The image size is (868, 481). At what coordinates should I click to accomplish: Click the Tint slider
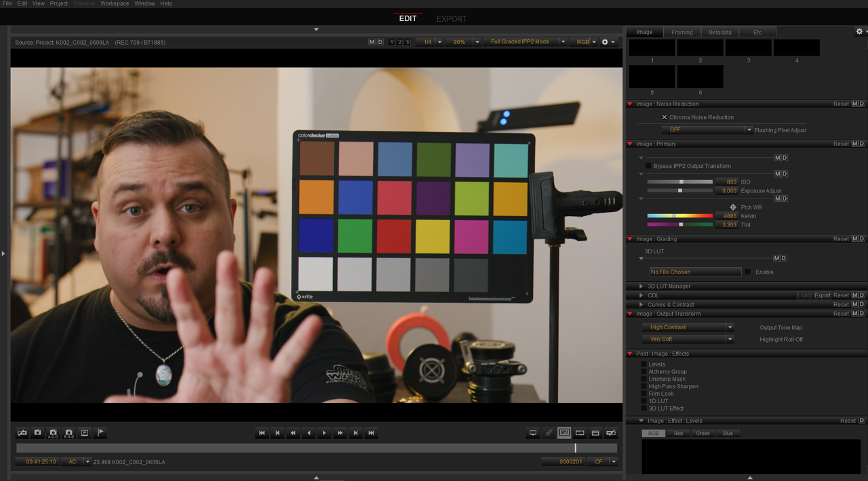pos(680,224)
